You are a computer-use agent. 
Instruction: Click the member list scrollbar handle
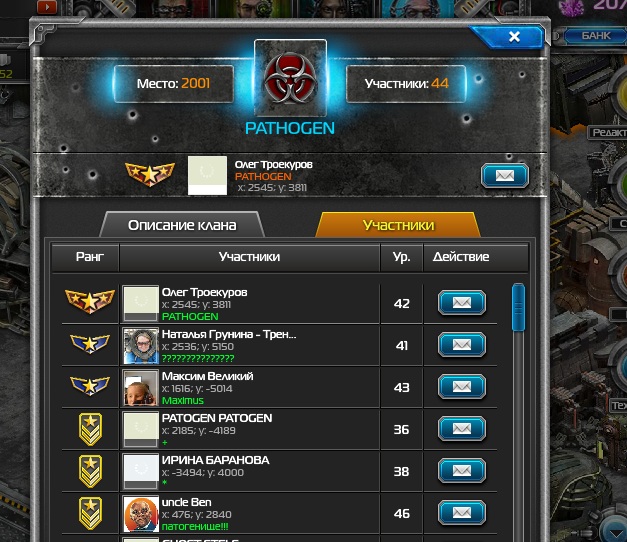(x=518, y=307)
